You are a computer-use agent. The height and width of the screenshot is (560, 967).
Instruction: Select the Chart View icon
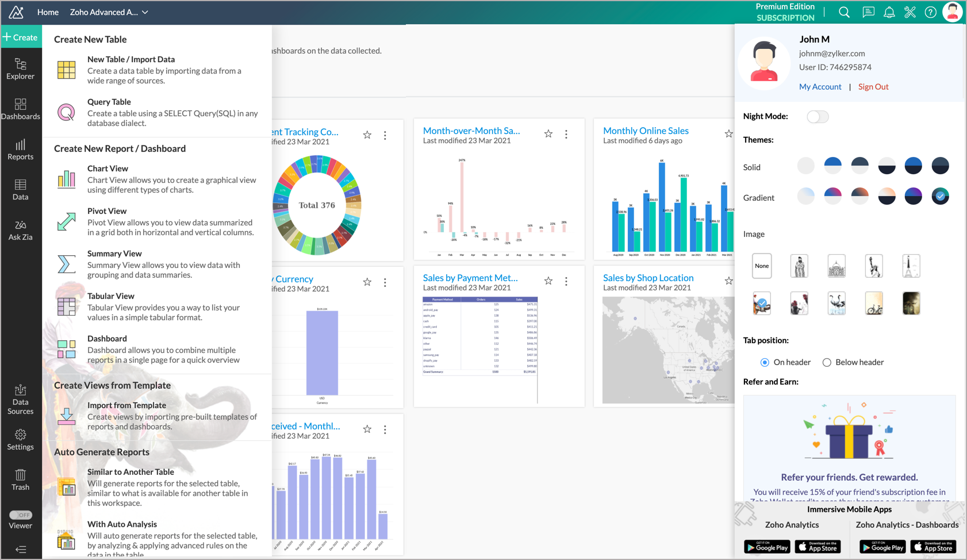[x=66, y=179]
